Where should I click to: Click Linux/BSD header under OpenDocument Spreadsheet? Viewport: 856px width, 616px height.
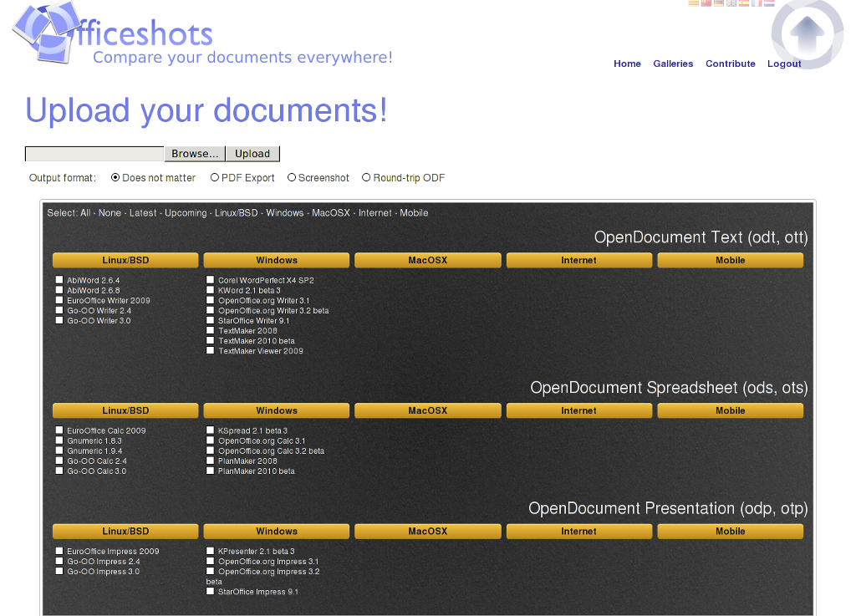125,410
